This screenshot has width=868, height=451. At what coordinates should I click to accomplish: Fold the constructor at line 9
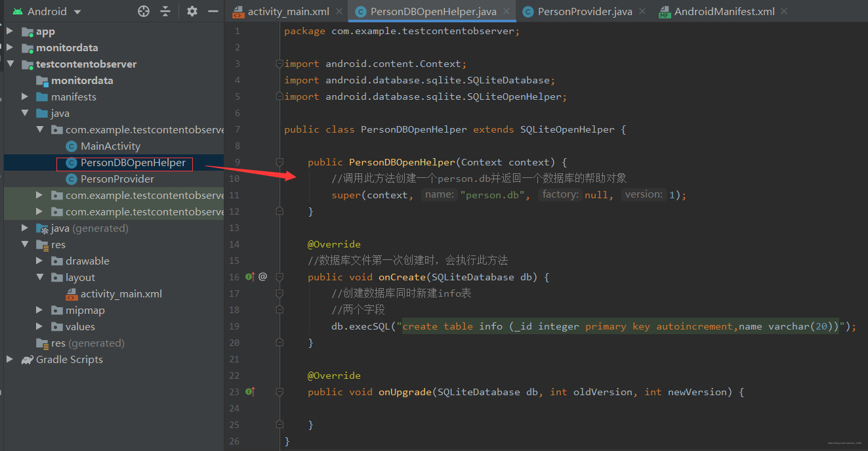[x=279, y=162]
